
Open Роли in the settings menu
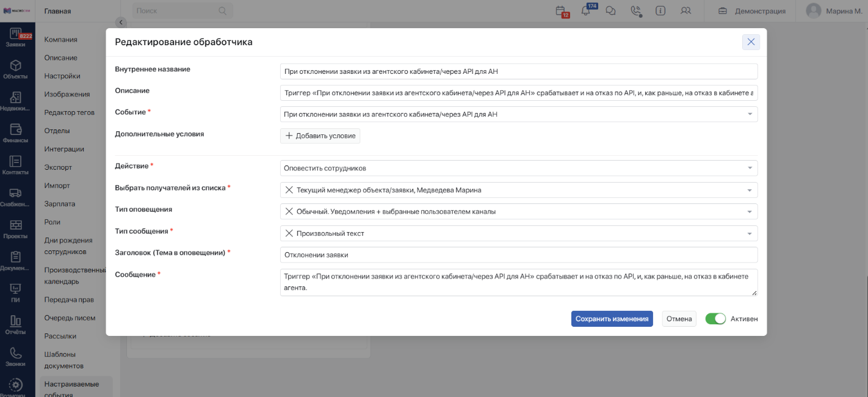[x=52, y=222]
